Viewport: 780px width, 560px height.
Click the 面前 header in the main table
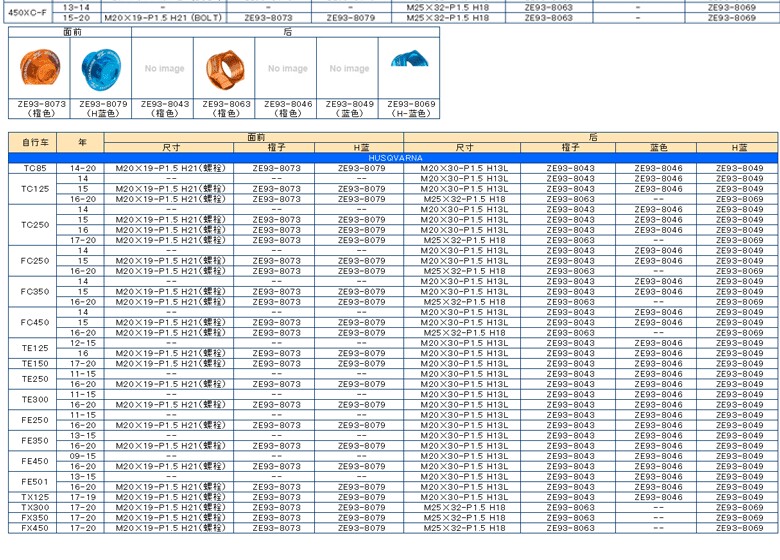pyautogui.click(x=256, y=137)
